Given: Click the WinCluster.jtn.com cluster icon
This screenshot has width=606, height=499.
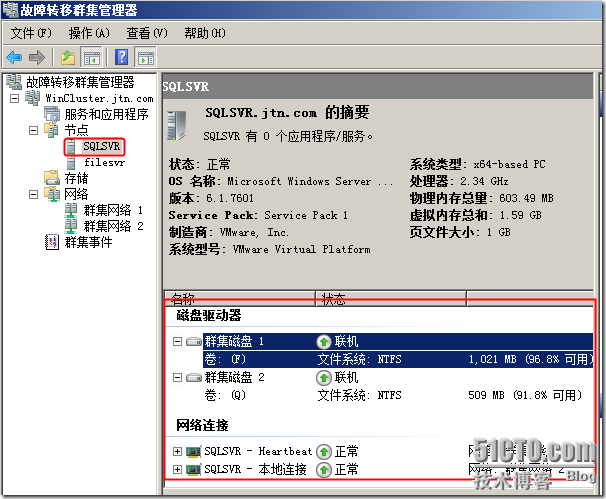Looking at the screenshot, I should (33, 98).
